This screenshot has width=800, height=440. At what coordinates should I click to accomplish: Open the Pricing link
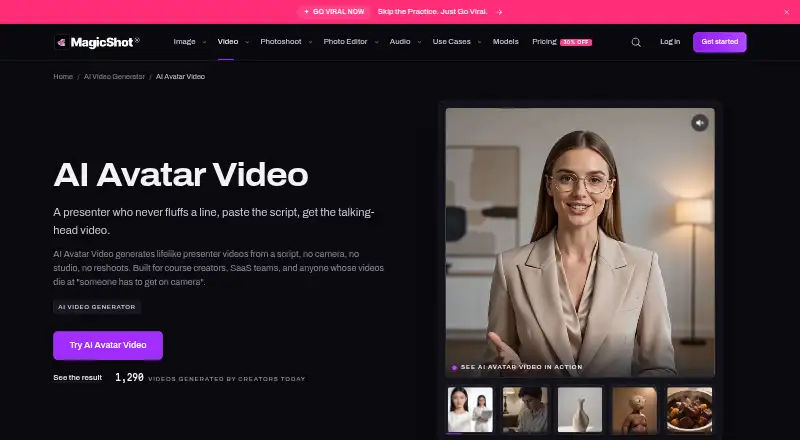tap(544, 42)
